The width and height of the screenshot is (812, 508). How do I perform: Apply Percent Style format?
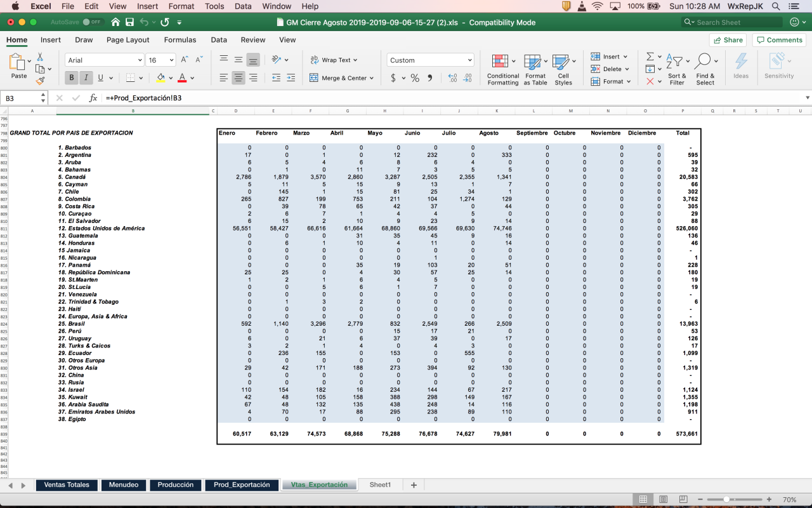click(415, 78)
